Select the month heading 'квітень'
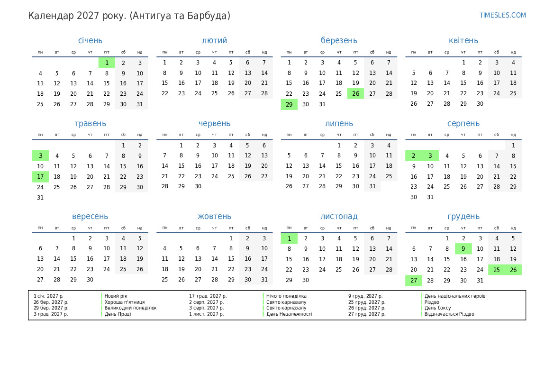Viewport: 554px width, 392px height. [463, 40]
